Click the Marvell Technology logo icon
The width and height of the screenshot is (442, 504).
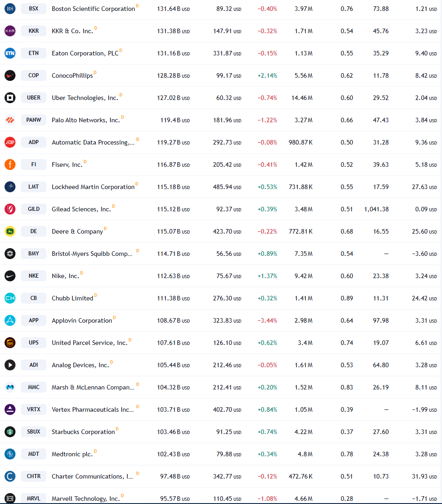[10, 498]
